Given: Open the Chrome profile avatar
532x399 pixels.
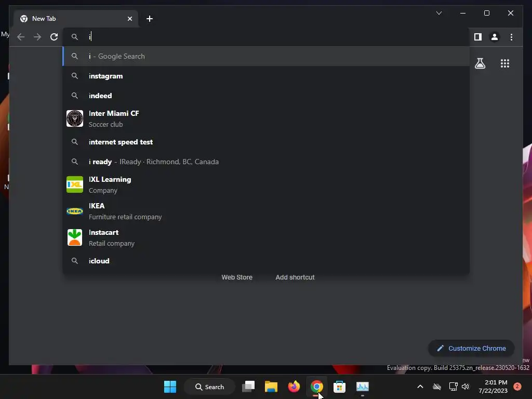Looking at the screenshot, I should (495, 37).
